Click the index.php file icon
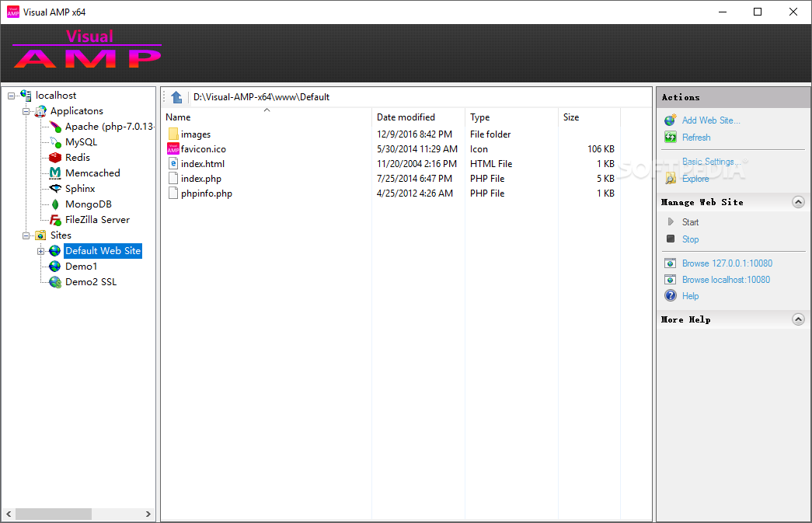This screenshot has height=523, width=812. [x=173, y=178]
